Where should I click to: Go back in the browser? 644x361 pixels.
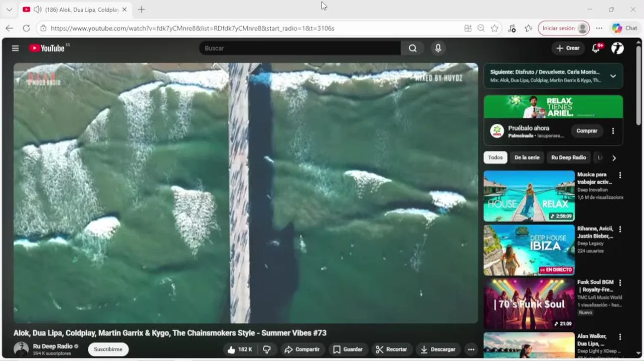9,28
